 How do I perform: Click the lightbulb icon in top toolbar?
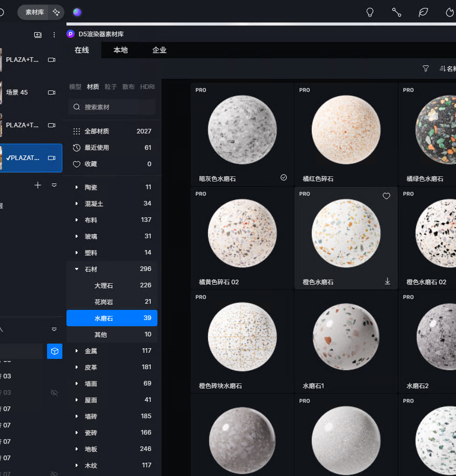click(x=370, y=12)
